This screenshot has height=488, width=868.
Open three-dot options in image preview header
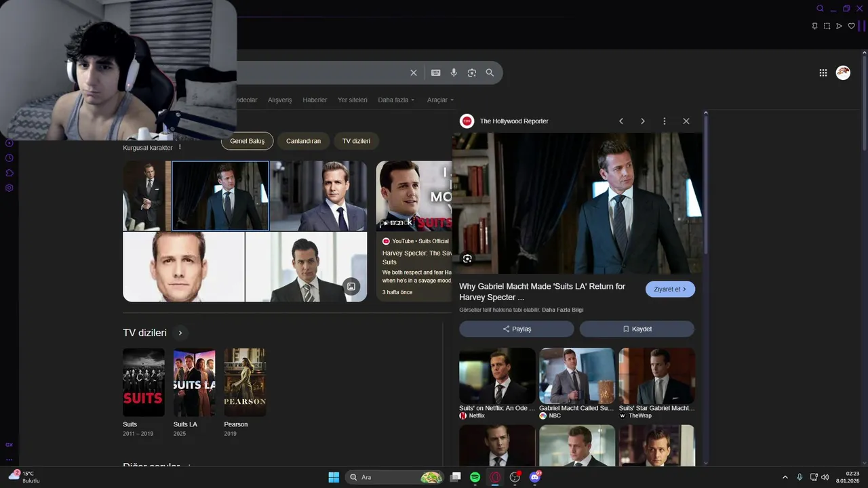(664, 121)
